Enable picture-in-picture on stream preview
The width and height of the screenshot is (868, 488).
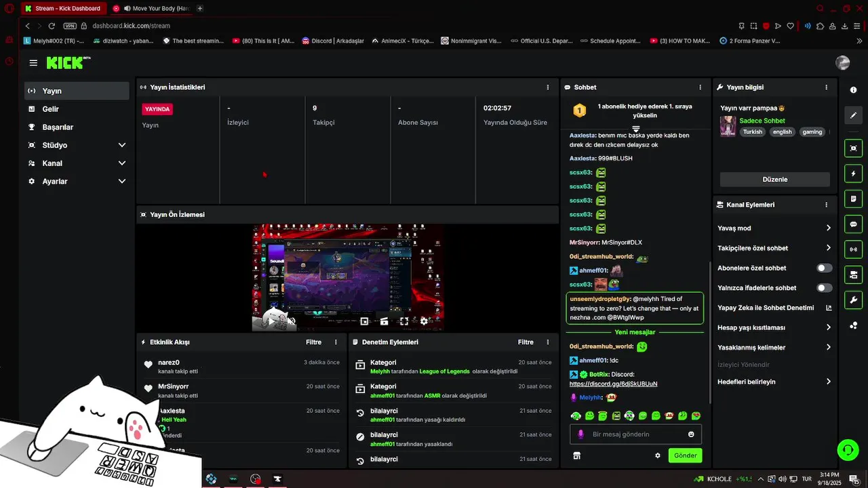pyautogui.click(x=364, y=321)
